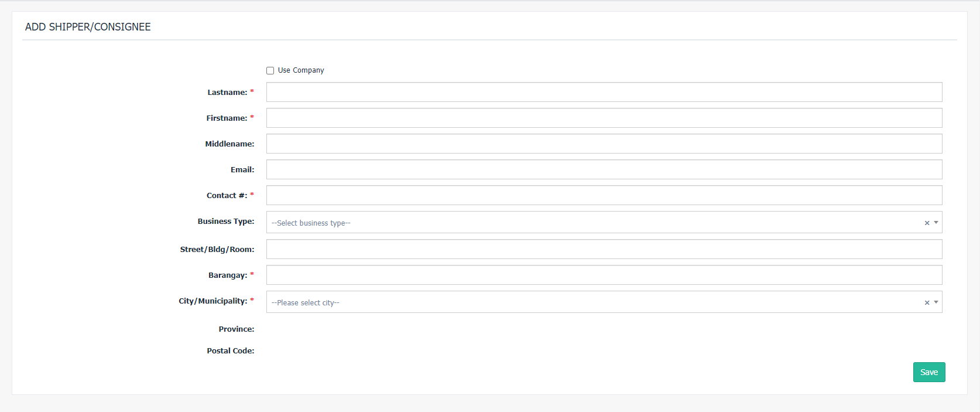Image resolution: width=980 pixels, height=412 pixels.
Task: Clear Business Type selection with x icon
Action: (x=927, y=223)
